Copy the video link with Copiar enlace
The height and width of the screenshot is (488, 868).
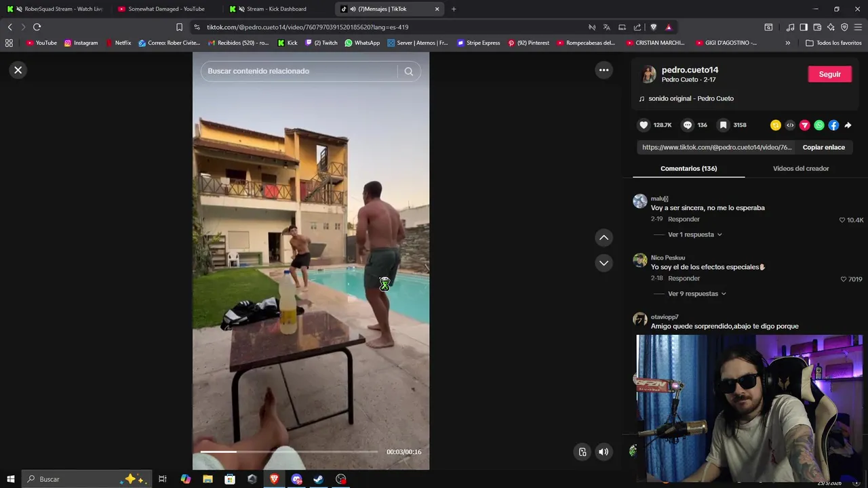coord(824,147)
